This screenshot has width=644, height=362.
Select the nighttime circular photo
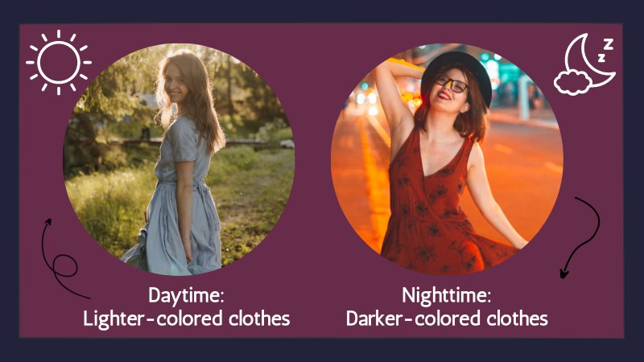coord(448,159)
